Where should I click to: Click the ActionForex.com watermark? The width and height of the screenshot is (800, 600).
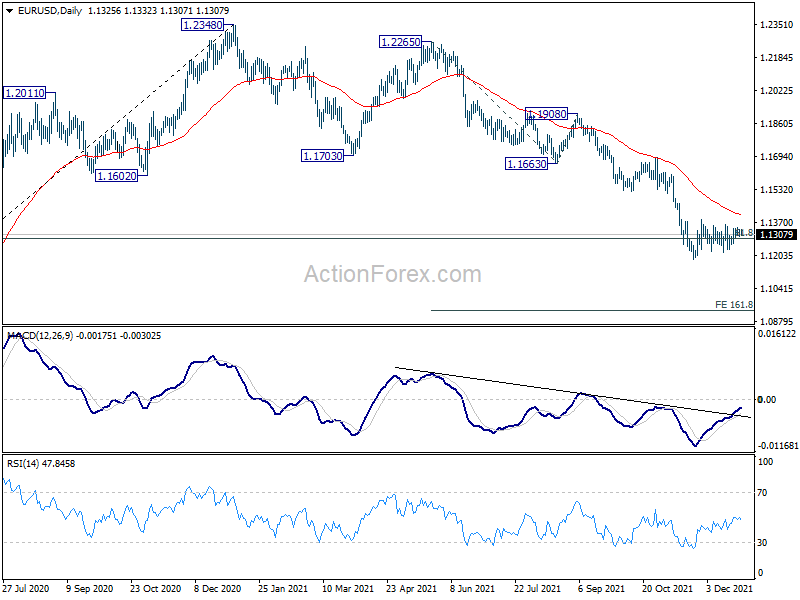pos(393,274)
